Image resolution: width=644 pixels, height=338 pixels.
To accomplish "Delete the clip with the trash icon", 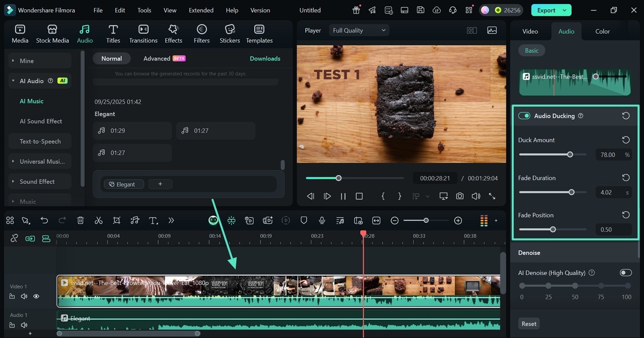I will [80, 221].
